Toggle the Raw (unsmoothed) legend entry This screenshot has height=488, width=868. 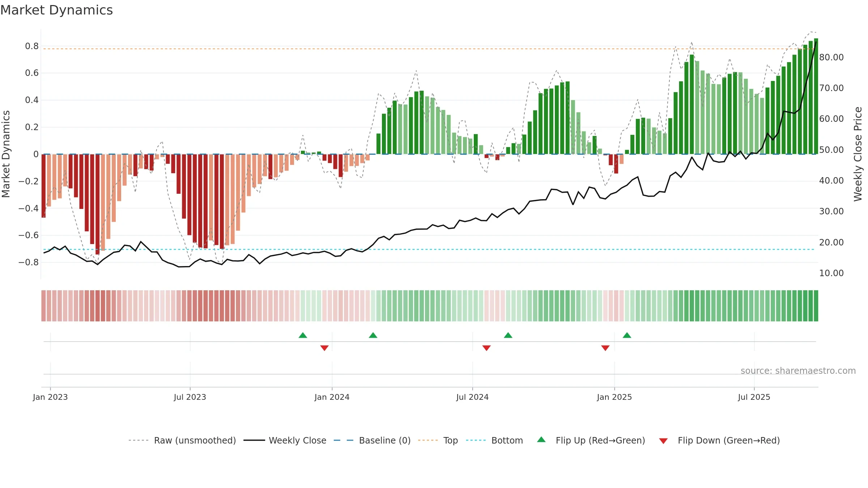pos(182,440)
